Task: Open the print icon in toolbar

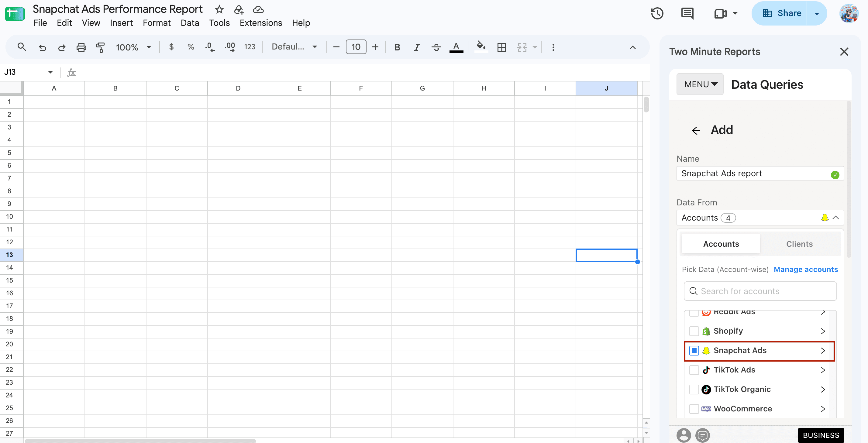Action: pos(81,47)
